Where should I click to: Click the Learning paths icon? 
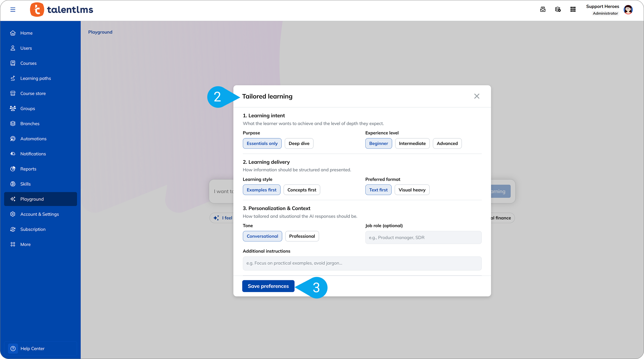tap(13, 78)
